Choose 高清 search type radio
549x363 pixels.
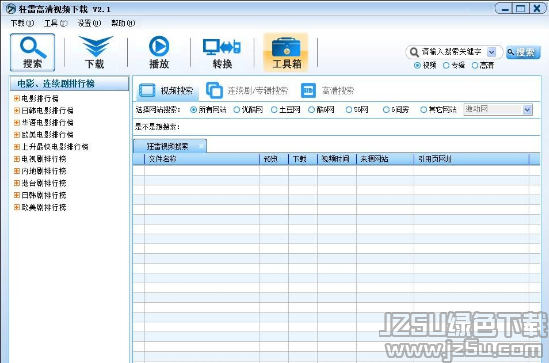(475, 65)
